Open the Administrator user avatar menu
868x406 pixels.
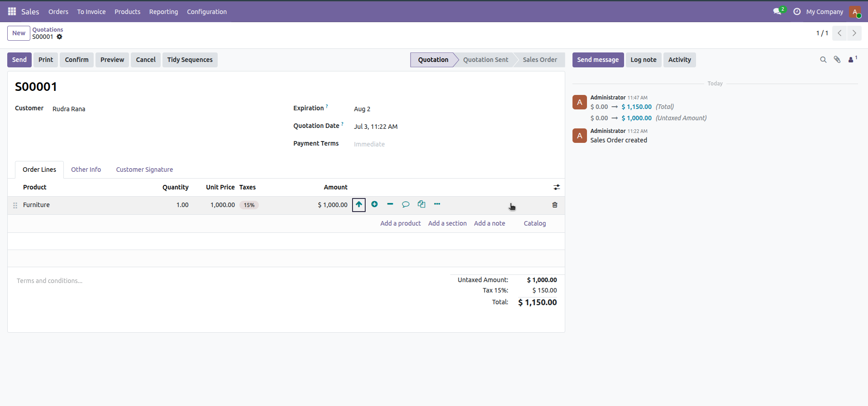pos(855,12)
